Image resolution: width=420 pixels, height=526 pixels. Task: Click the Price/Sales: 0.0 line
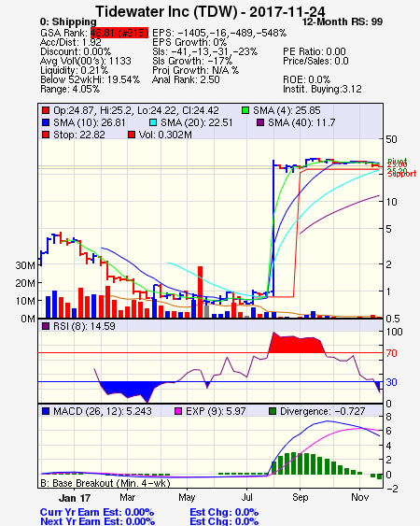tap(315, 61)
